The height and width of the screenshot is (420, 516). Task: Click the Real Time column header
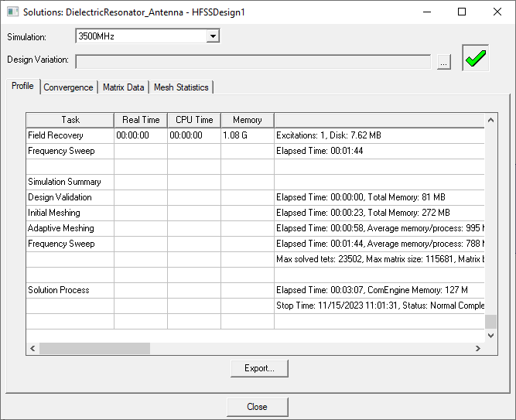coord(141,120)
